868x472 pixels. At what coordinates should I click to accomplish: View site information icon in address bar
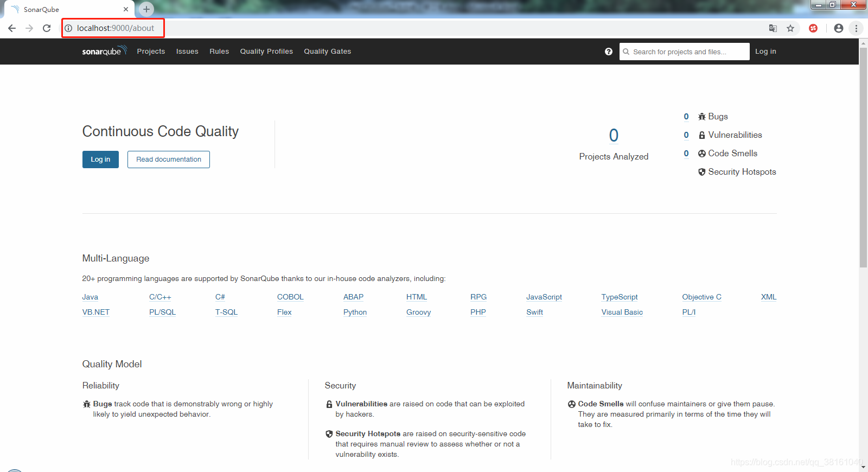[x=68, y=28]
